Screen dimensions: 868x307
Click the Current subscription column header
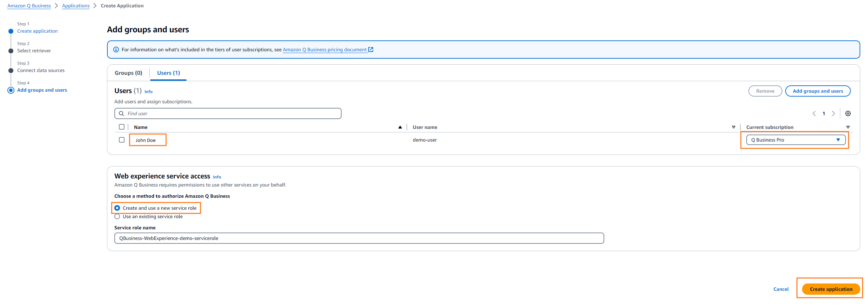coord(770,127)
